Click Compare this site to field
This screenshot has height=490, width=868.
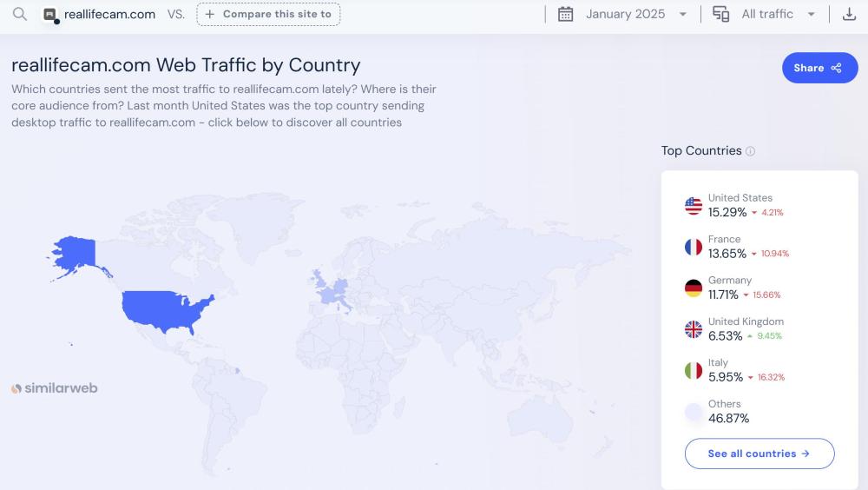pos(268,14)
